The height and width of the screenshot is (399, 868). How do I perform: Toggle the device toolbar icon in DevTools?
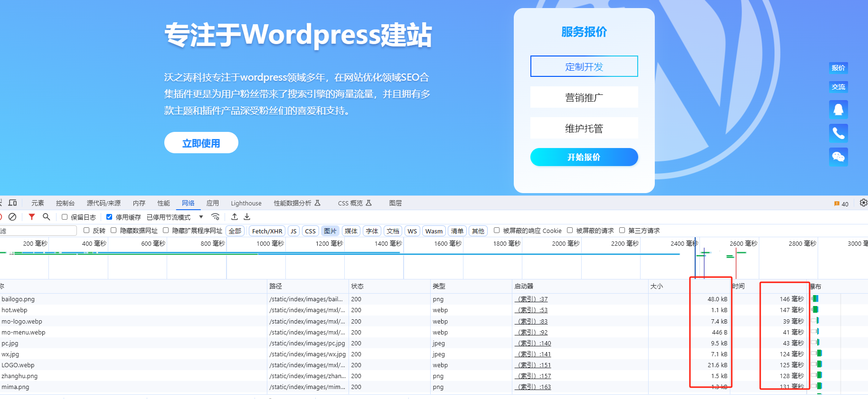(x=13, y=203)
